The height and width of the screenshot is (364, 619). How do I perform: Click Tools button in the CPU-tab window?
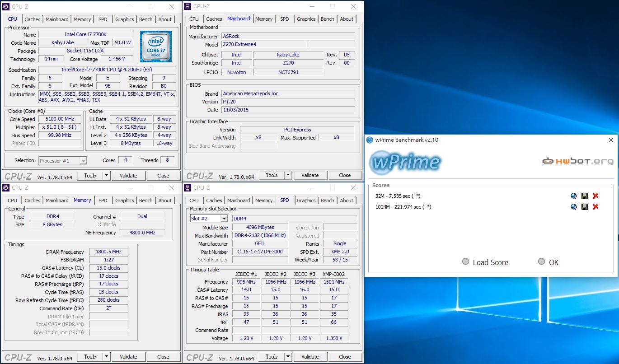click(90, 176)
